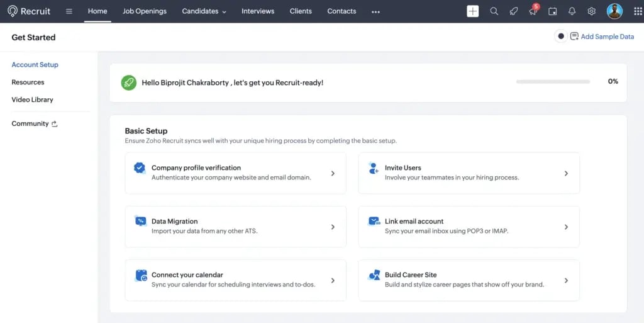Open the more tabs ellipsis menu

(x=375, y=12)
